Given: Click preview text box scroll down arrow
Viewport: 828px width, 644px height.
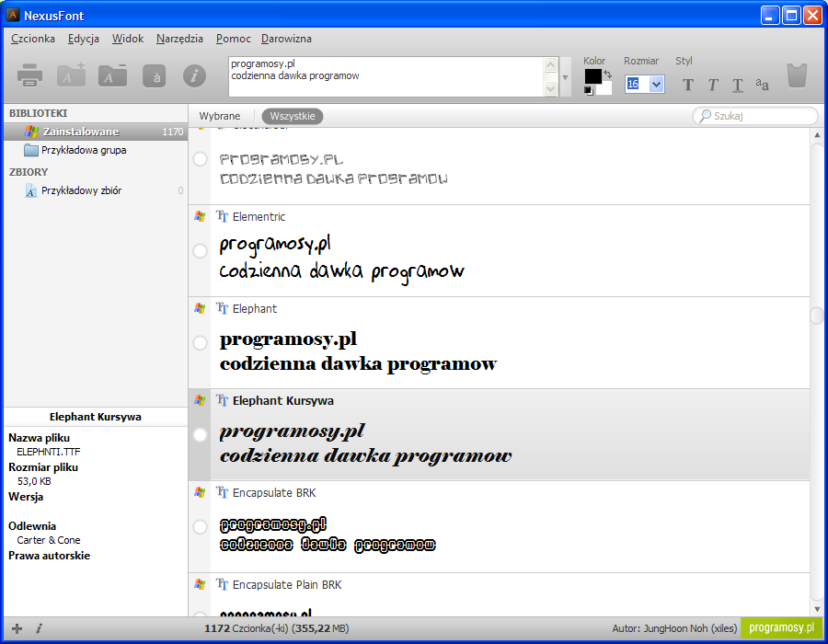Looking at the screenshot, I should [x=550, y=88].
